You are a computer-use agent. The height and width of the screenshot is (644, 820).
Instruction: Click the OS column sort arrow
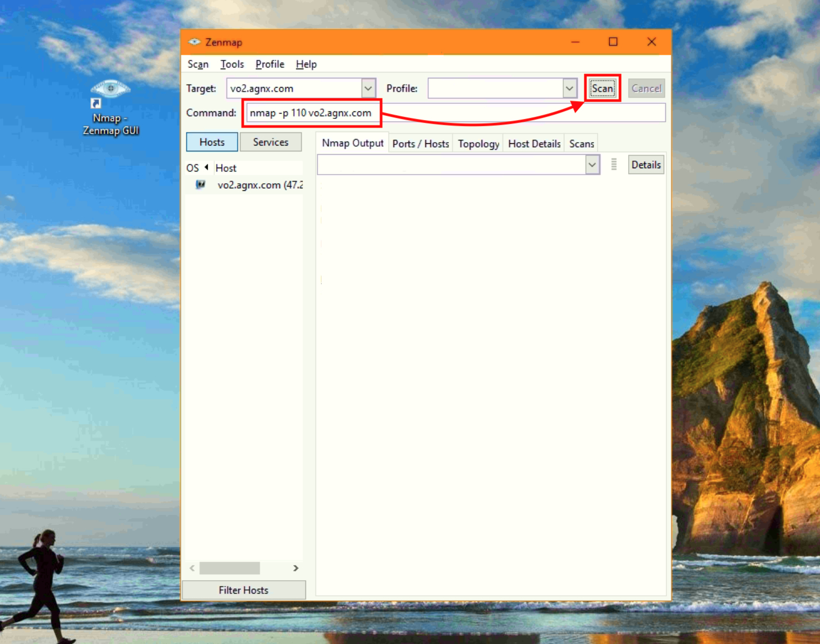(x=206, y=168)
